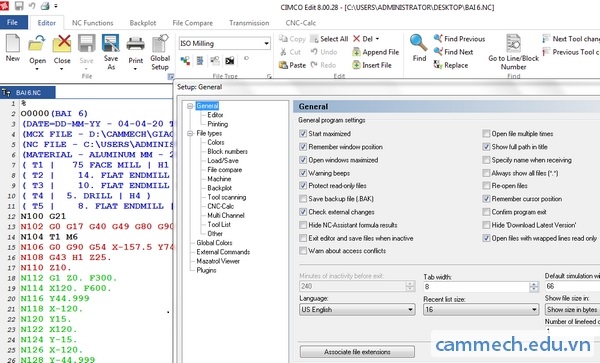Enable Warn about access conflicts
Image resolution: width=600 pixels, height=363 pixels.
point(303,251)
